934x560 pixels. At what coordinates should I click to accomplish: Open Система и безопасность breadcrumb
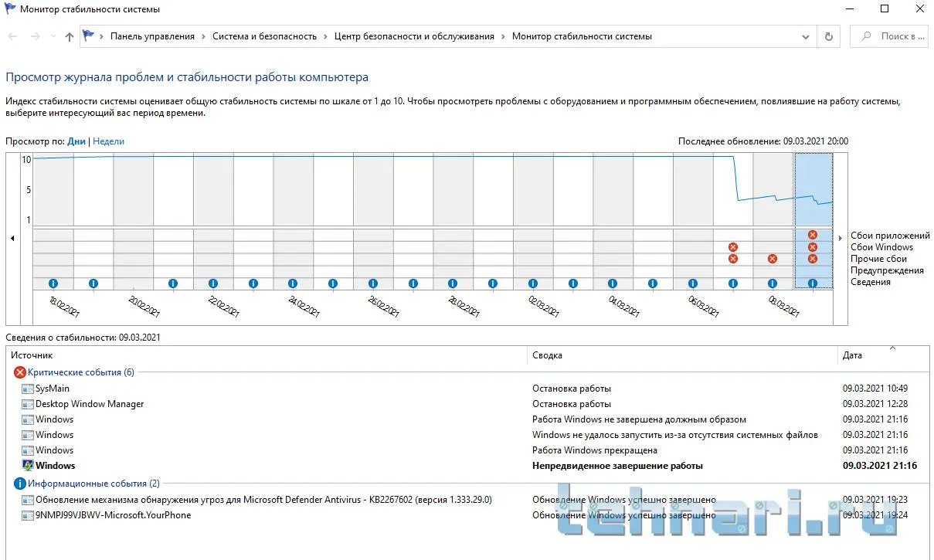tap(264, 36)
